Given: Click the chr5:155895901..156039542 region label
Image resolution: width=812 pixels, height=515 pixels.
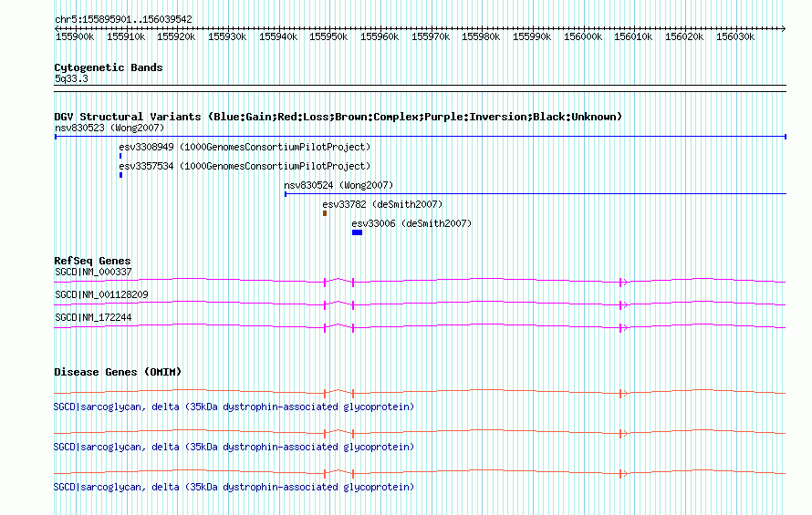Looking at the screenshot, I should [123, 19].
